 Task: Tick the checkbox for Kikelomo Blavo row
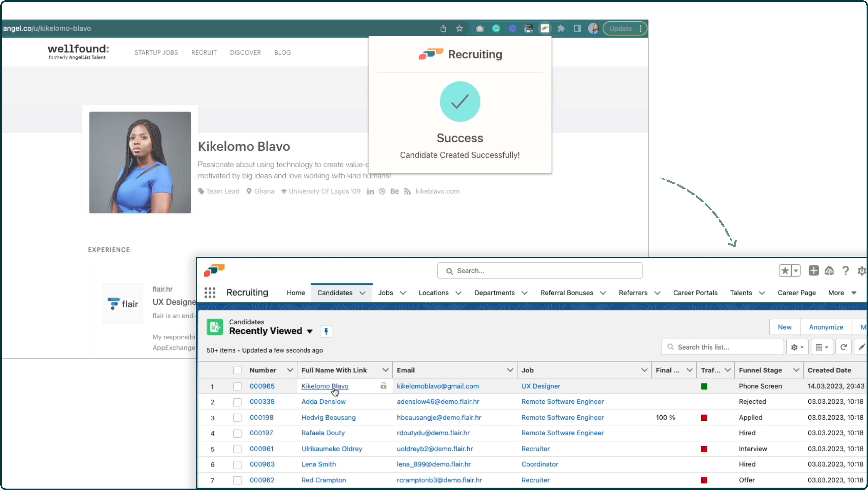point(237,386)
